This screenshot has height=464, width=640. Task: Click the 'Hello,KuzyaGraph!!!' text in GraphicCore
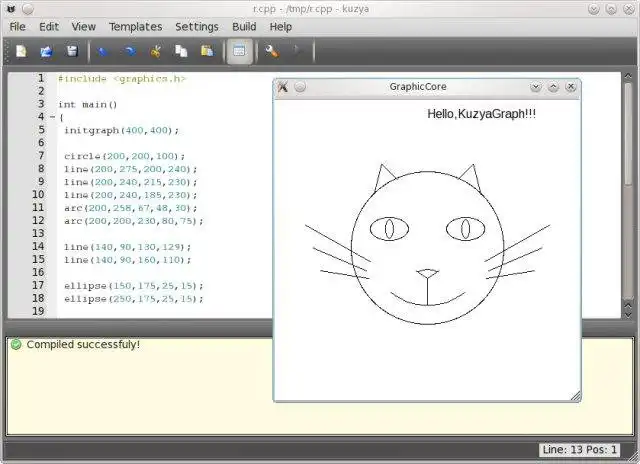pyautogui.click(x=482, y=114)
